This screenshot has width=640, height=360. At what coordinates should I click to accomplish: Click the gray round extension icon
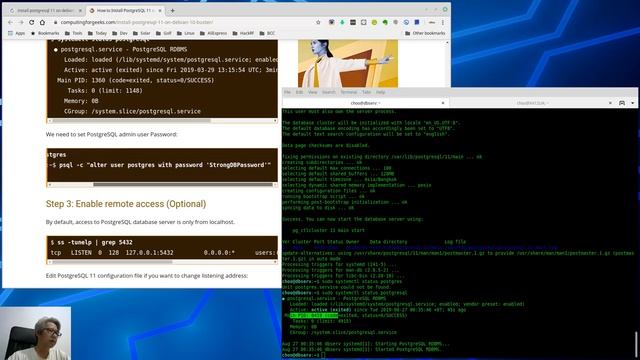pyautogui.click(x=396, y=22)
